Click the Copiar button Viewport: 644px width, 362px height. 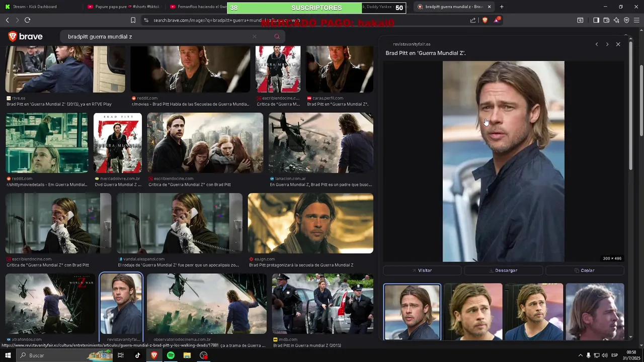[585, 270]
